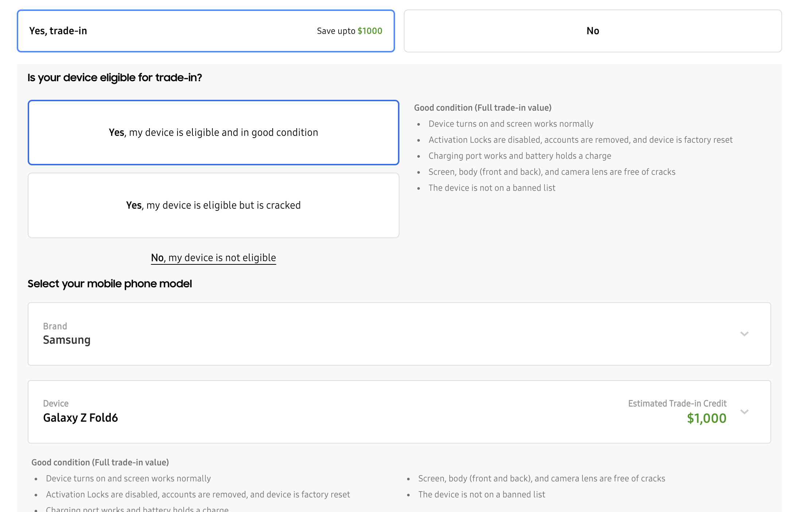Click "Samsung" brand value text
This screenshot has width=812, height=512.
[67, 340]
